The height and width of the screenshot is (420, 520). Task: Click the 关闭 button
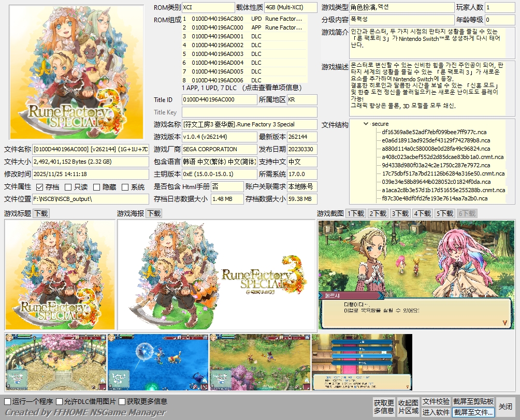tap(505, 407)
